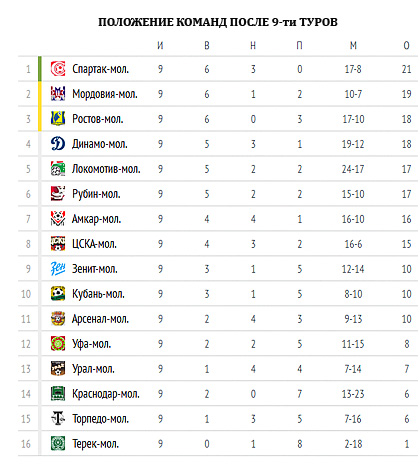This screenshot has height=471, width=420.
Task: Click the Краснодар-мол. team badge
Action: (x=58, y=394)
